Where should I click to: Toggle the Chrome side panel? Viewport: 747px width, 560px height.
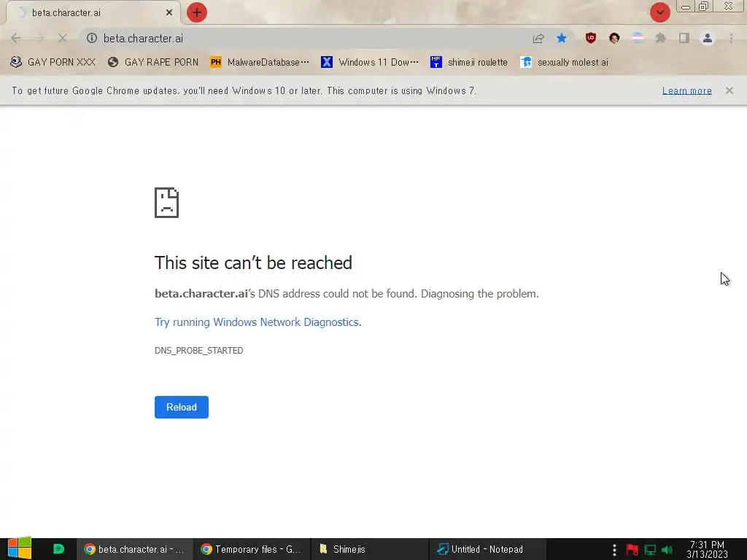tap(684, 38)
